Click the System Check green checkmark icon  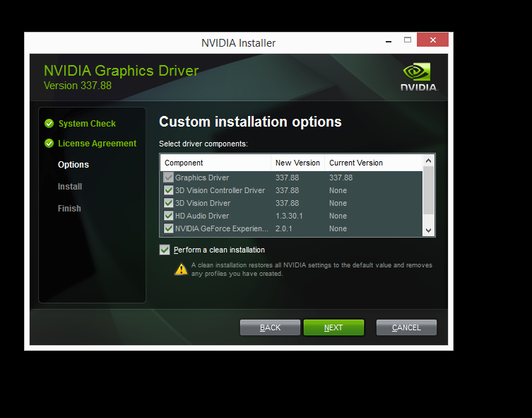point(49,123)
